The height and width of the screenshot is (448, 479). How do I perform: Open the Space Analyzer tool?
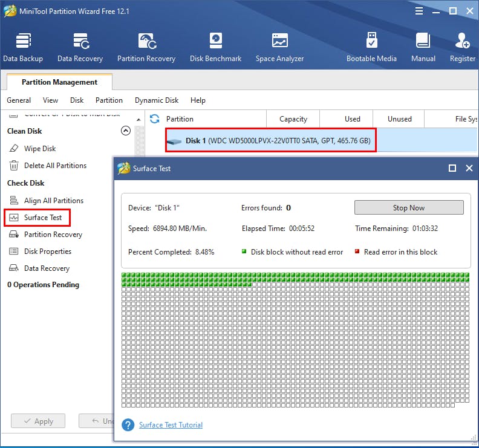(x=279, y=47)
